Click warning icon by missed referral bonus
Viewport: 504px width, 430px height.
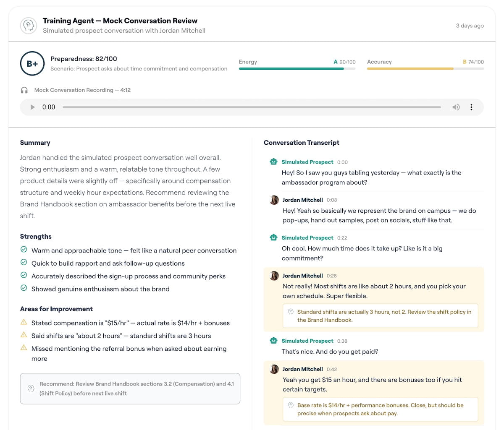point(24,348)
